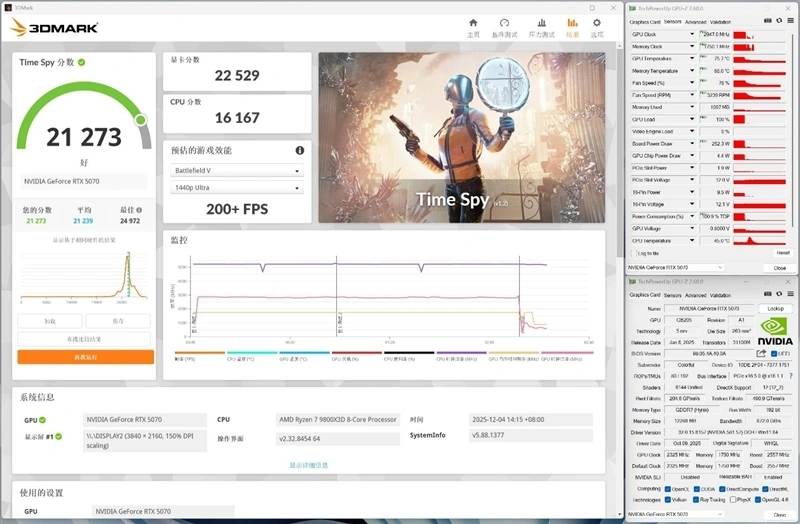Toggle the Ray Tracing checkbox
Viewport: 800px width, 524px height.
tap(699, 499)
